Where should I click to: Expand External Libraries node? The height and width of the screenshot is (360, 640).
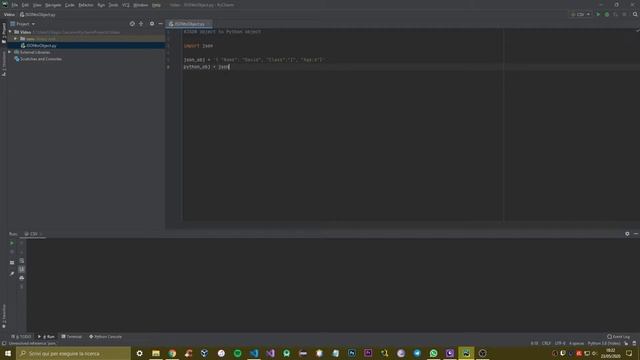click(x=10, y=52)
